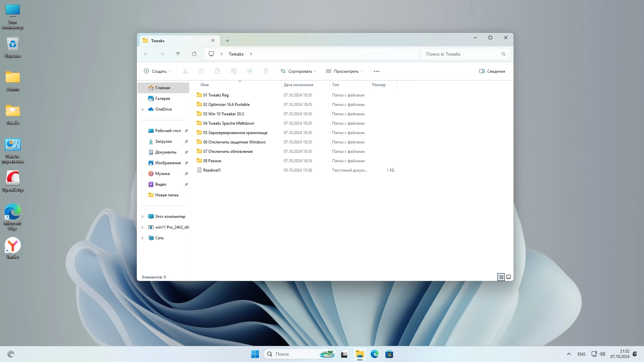The height and width of the screenshot is (362, 644).
Task: Unpin Загрузки from quick access pin icon
Action: pyautogui.click(x=186, y=141)
